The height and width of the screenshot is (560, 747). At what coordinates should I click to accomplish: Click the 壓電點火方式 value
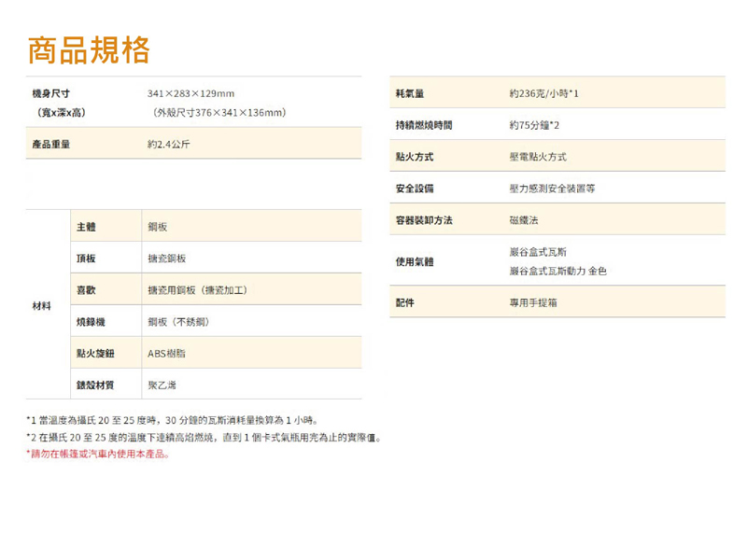(538, 157)
